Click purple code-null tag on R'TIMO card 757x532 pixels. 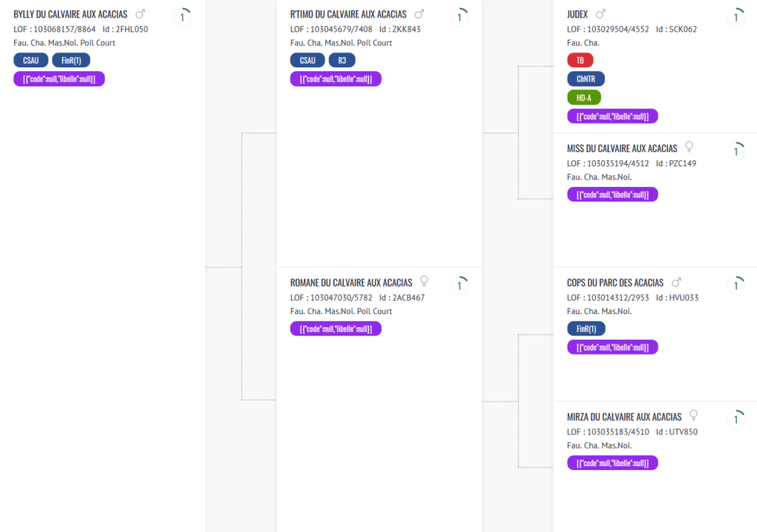click(x=336, y=79)
